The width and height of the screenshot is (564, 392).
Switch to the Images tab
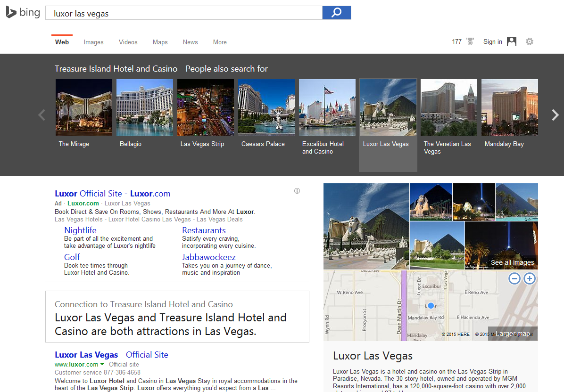click(x=93, y=42)
